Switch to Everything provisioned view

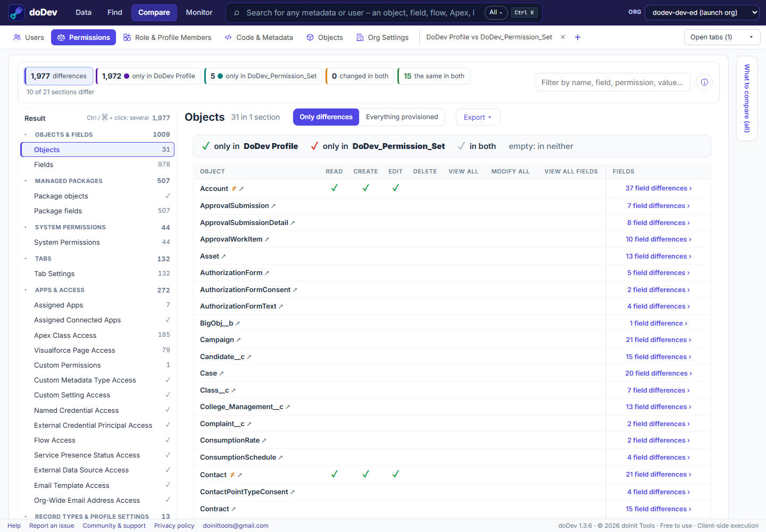[402, 117]
